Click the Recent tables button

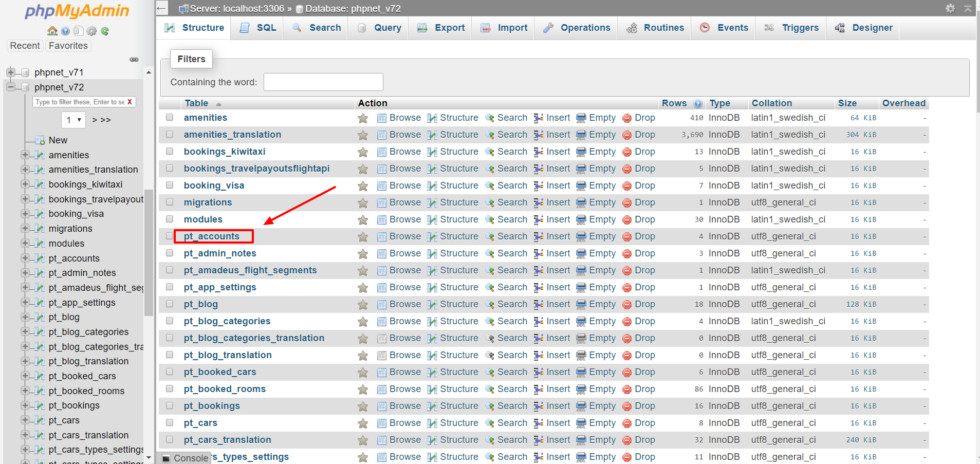25,46
